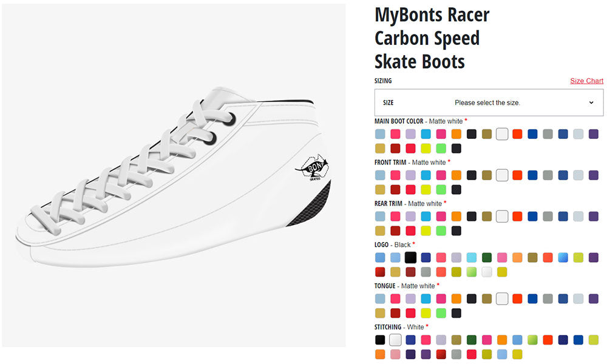Pick dark red for Rear Trim

[396, 231]
